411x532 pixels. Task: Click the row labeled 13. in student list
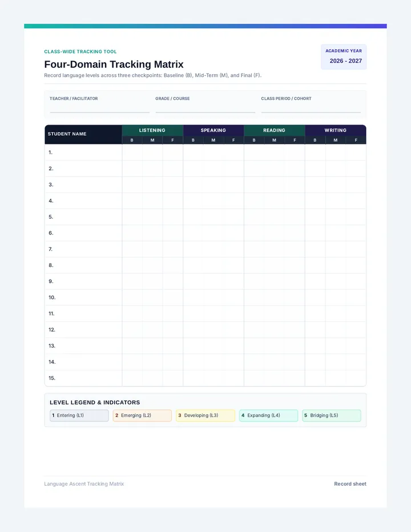tap(205, 346)
